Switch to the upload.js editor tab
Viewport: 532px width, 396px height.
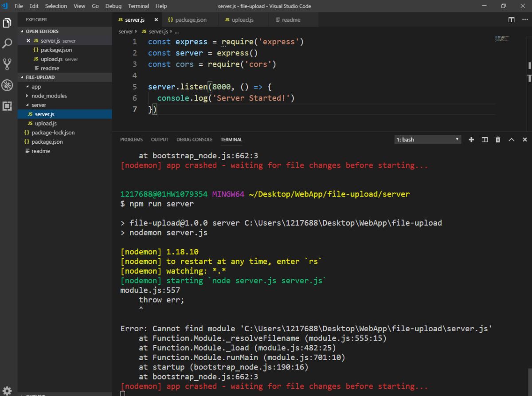243,20
